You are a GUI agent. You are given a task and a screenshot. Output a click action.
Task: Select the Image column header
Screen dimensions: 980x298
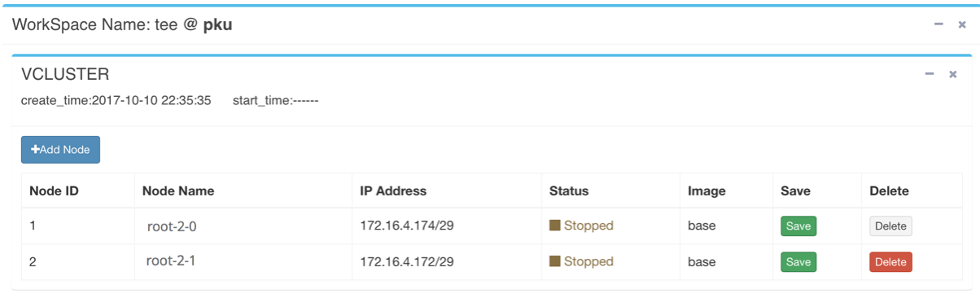707,191
